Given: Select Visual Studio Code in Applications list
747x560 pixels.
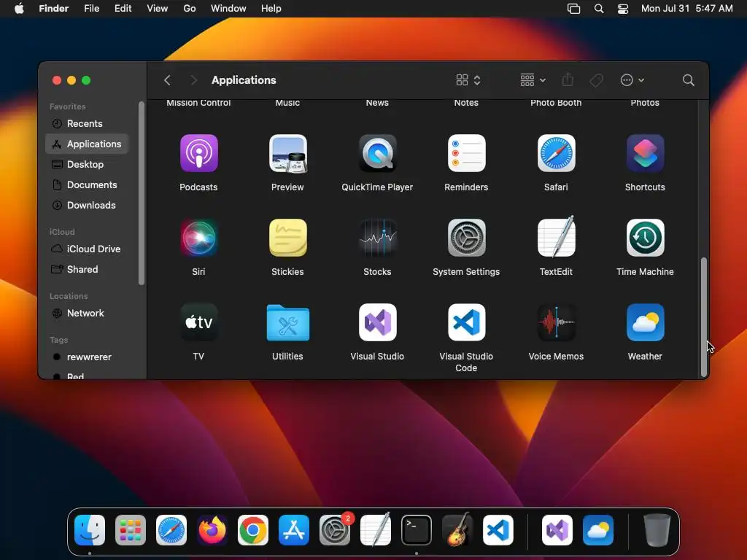Looking at the screenshot, I should (466, 322).
